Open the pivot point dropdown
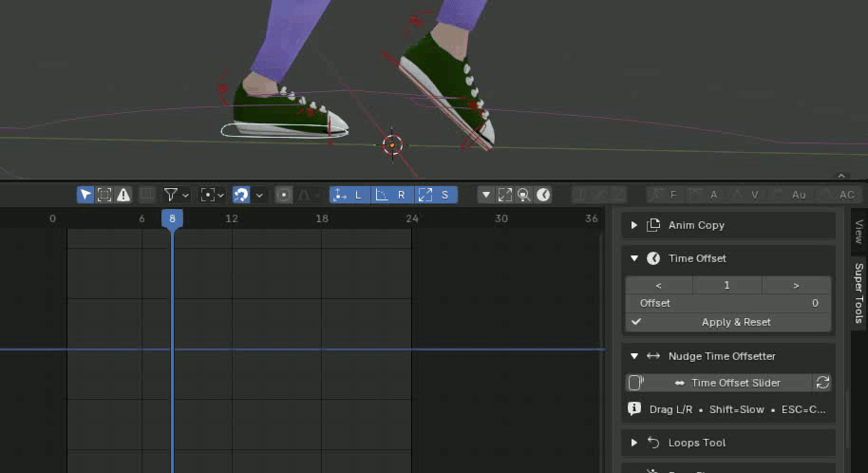 click(212, 195)
